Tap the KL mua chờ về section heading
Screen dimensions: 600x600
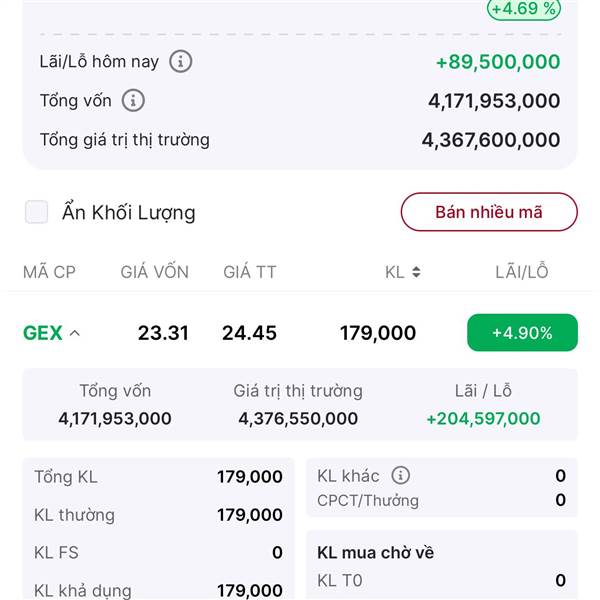coord(376,553)
